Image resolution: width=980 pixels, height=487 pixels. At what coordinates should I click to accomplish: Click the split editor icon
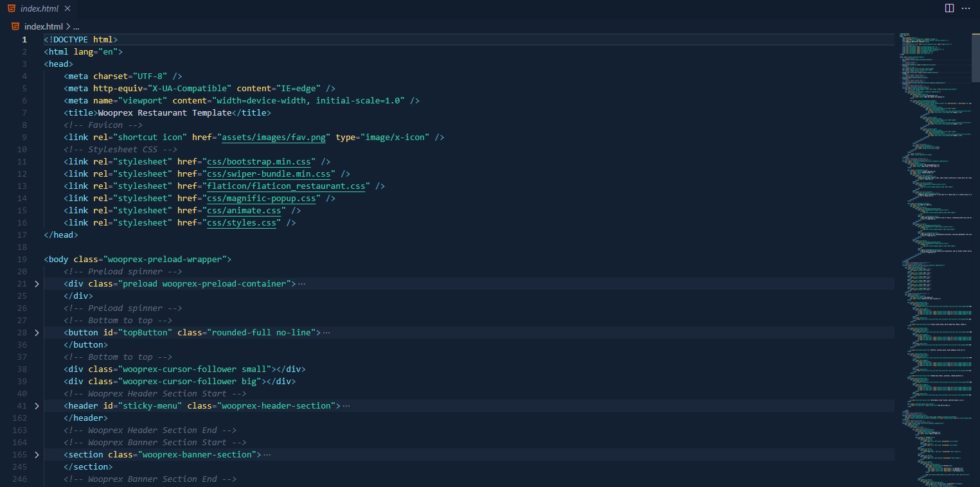click(949, 8)
